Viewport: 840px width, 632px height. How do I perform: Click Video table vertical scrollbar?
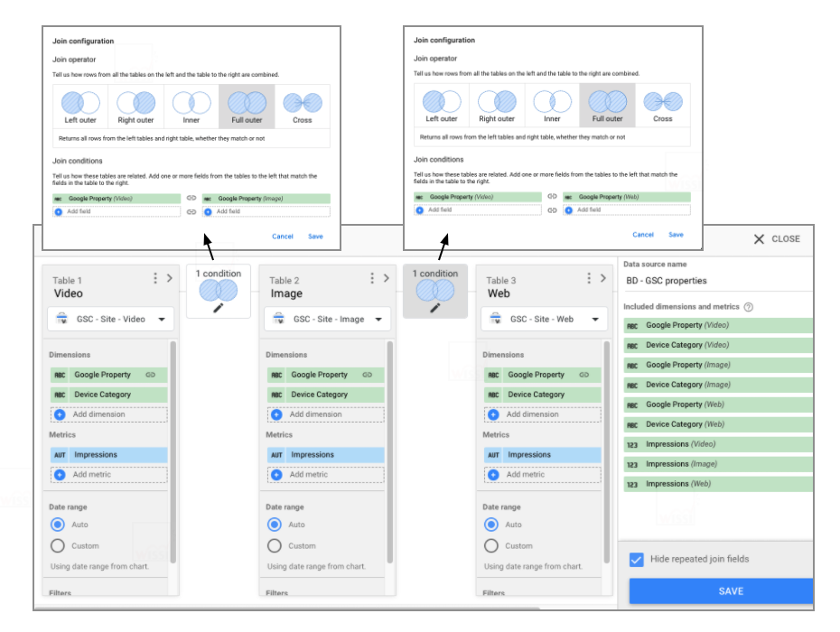tap(173, 451)
